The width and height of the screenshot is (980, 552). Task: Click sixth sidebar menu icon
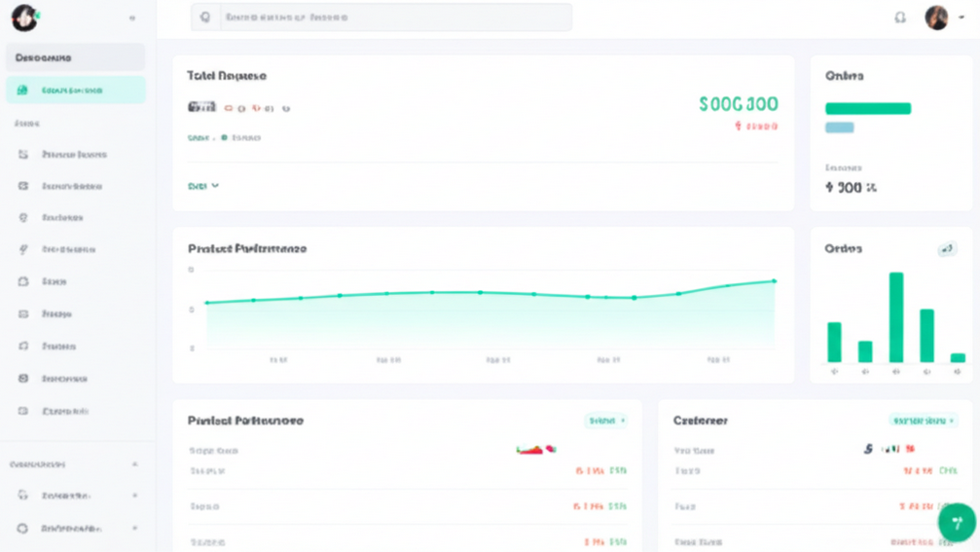point(23,313)
